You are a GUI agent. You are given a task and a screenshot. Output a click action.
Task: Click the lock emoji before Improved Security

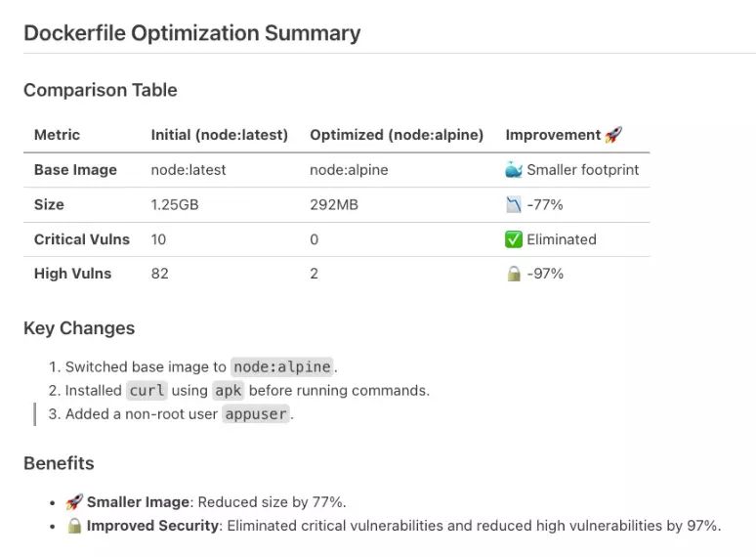coord(74,525)
